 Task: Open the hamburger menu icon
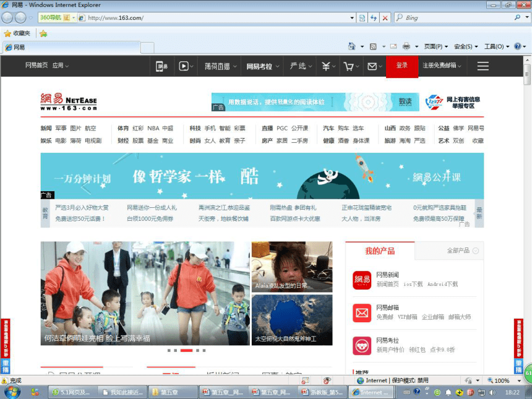(483, 66)
